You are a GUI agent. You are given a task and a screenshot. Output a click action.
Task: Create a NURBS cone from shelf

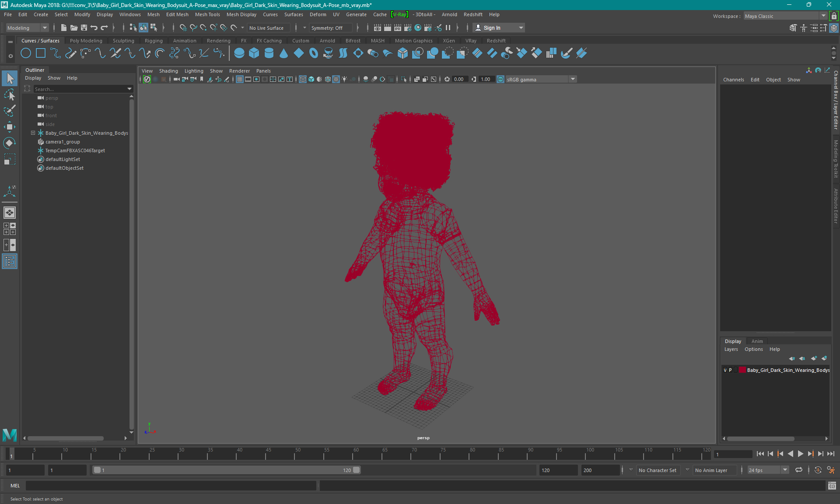(284, 53)
